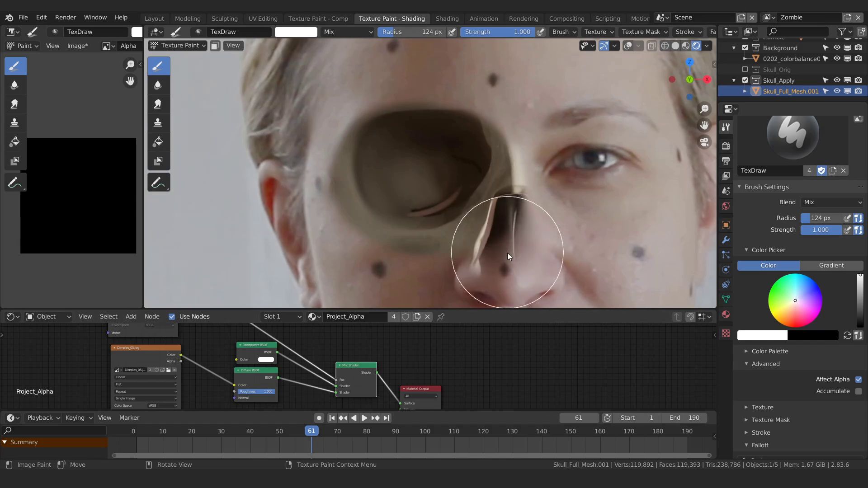The width and height of the screenshot is (868, 488).
Task: Click the Color button in Color Picker
Action: (x=768, y=266)
